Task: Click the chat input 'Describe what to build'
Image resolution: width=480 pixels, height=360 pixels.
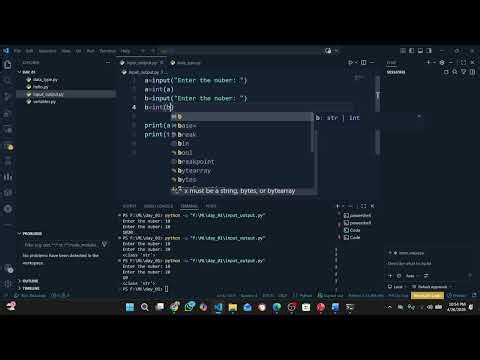Action: click(x=409, y=264)
